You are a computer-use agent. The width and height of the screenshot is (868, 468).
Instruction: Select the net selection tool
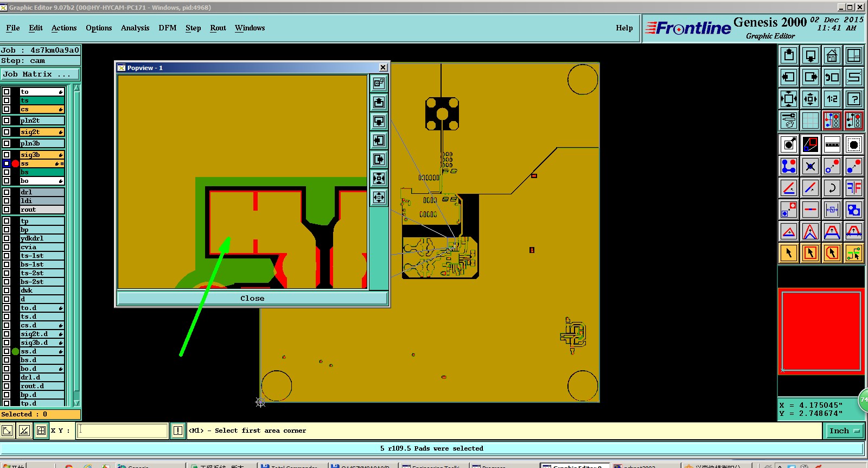coord(854,253)
